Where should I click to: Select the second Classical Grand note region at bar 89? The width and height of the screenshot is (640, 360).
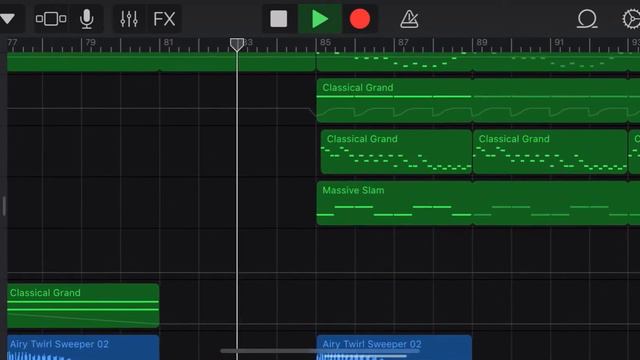coord(550,152)
